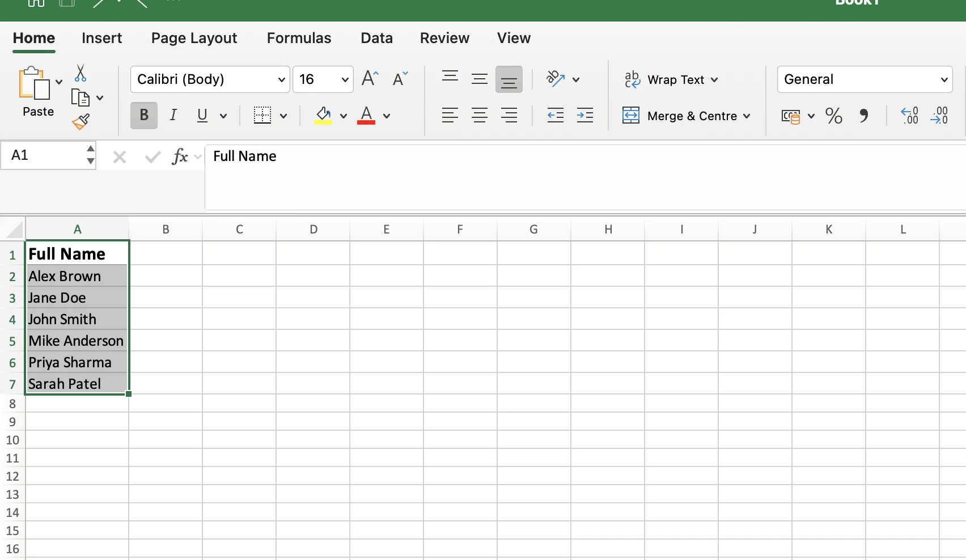Align text left
Viewport: 966px width, 560px height.
click(450, 116)
